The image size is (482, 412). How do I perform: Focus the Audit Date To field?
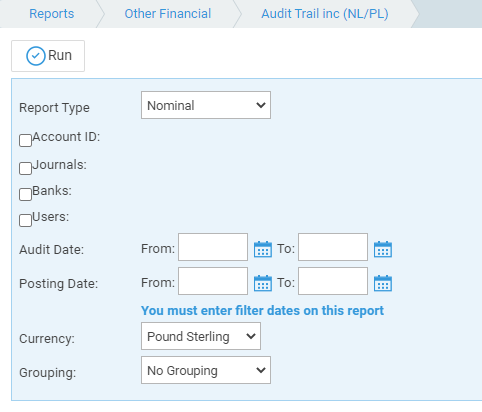coord(333,247)
